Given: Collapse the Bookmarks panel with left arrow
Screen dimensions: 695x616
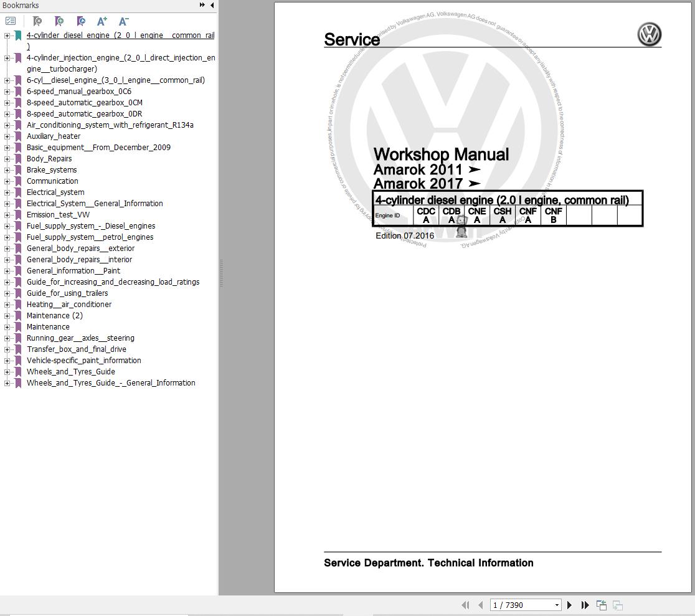Looking at the screenshot, I should point(212,5).
